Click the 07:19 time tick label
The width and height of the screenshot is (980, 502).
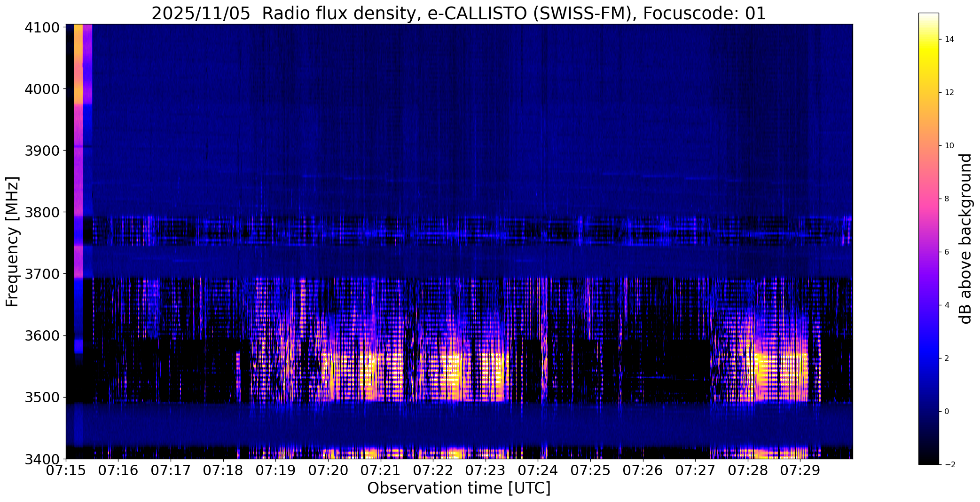(x=276, y=470)
